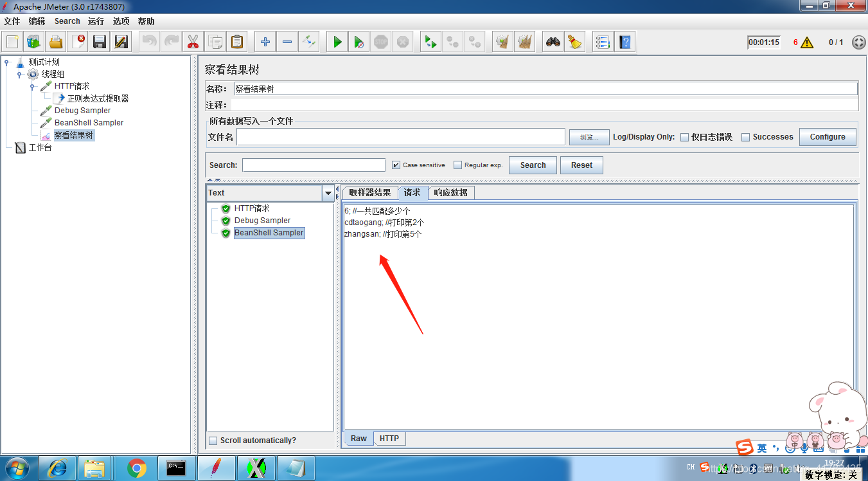The height and width of the screenshot is (481, 868).
Task: Click Start no pauses icon
Action: [x=359, y=42]
